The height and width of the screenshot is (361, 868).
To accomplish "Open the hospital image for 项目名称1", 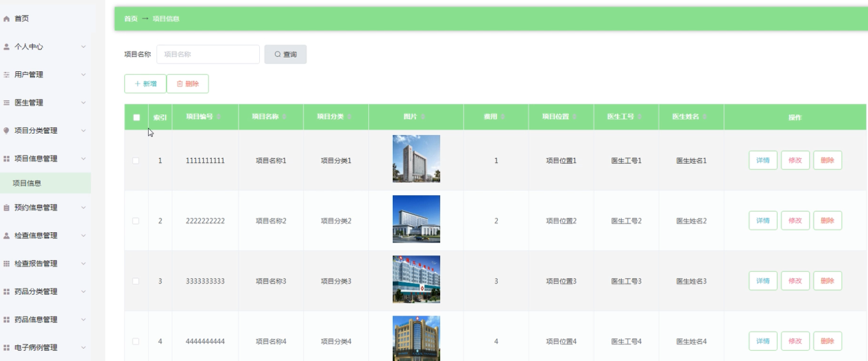I will 416,159.
